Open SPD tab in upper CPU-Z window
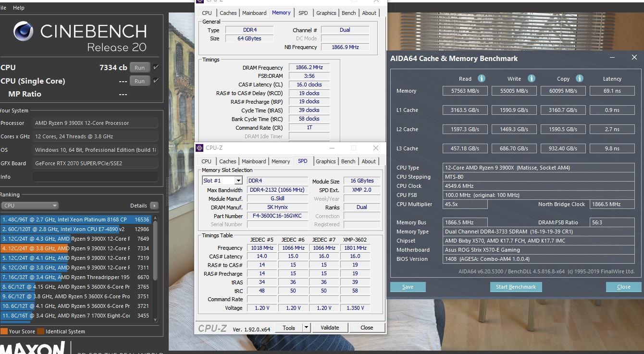 303,13
